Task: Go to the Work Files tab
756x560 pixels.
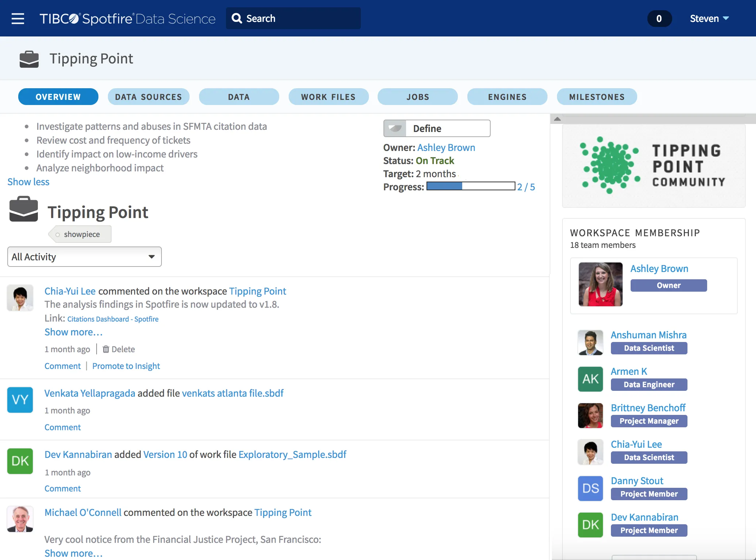Action: pyautogui.click(x=328, y=97)
